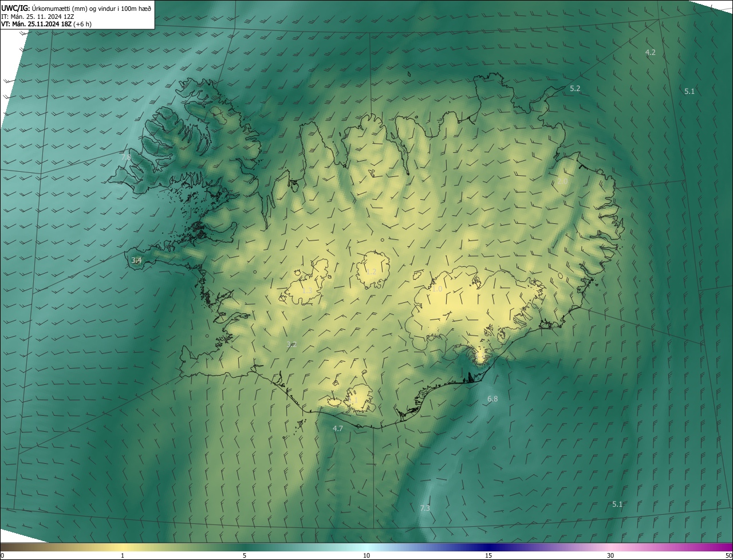Select the 1.0 label on Vatnajökull glacier
733x560 pixels.
pos(436,289)
